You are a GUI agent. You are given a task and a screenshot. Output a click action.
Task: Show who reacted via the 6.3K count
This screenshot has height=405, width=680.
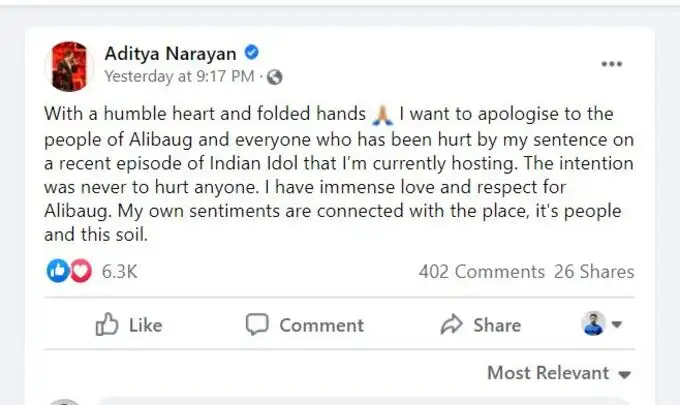click(120, 271)
